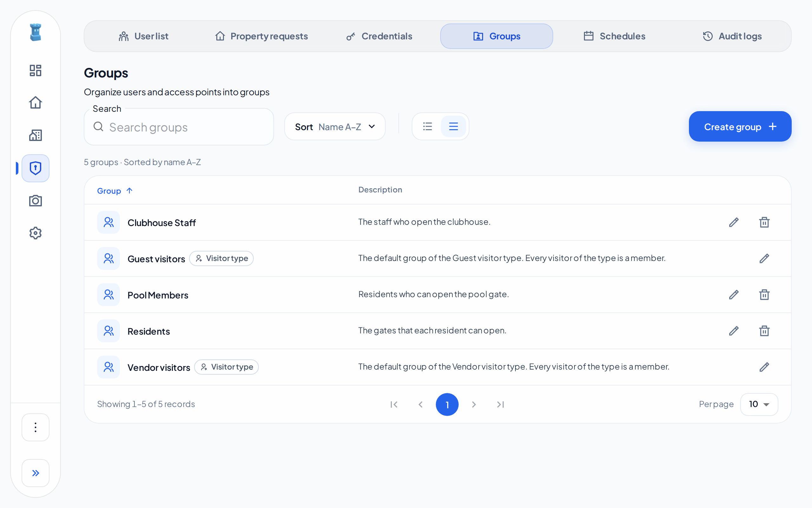Switch to compact list view
This screenshot has height=508, width=812.
tap(428, 126)
